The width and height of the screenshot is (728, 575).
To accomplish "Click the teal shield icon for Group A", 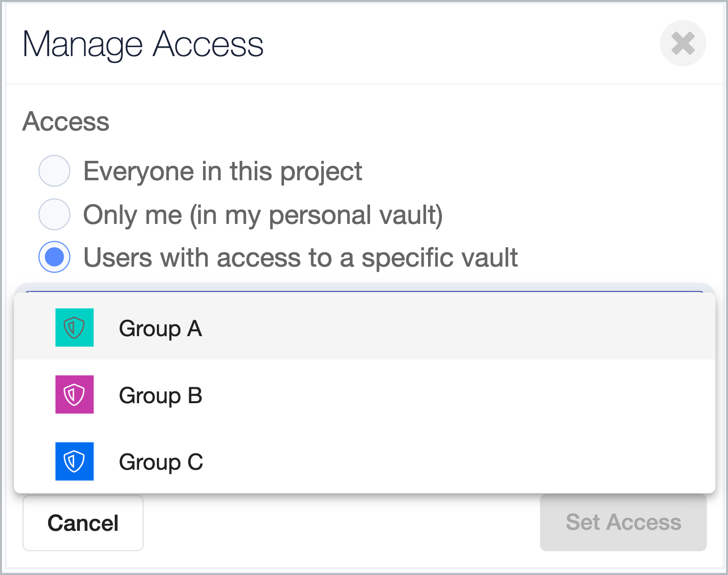I will (74, 328).
